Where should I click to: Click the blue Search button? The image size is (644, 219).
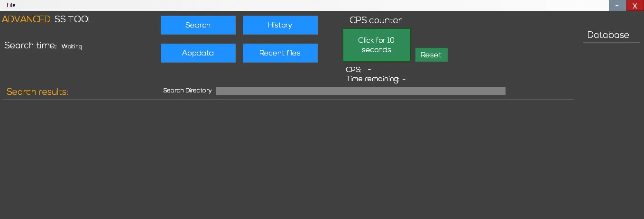tap(198, 25)
